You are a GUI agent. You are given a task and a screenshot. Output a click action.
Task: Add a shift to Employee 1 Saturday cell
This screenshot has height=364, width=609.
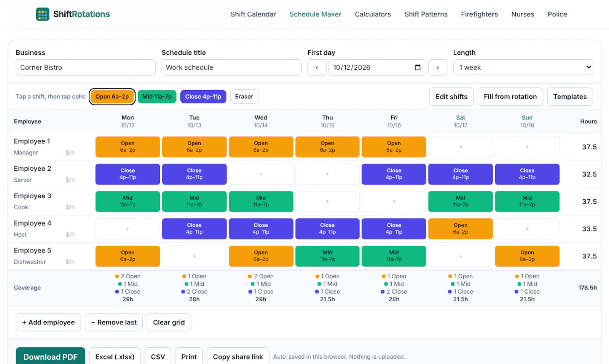pos(461,147)
